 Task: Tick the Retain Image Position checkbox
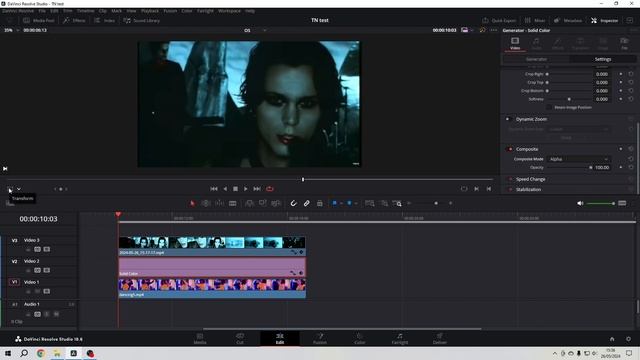[549, 107]
